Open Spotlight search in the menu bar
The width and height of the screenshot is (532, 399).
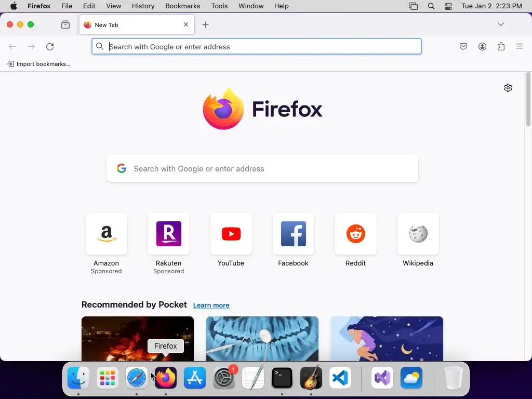[x=431, y=6]
